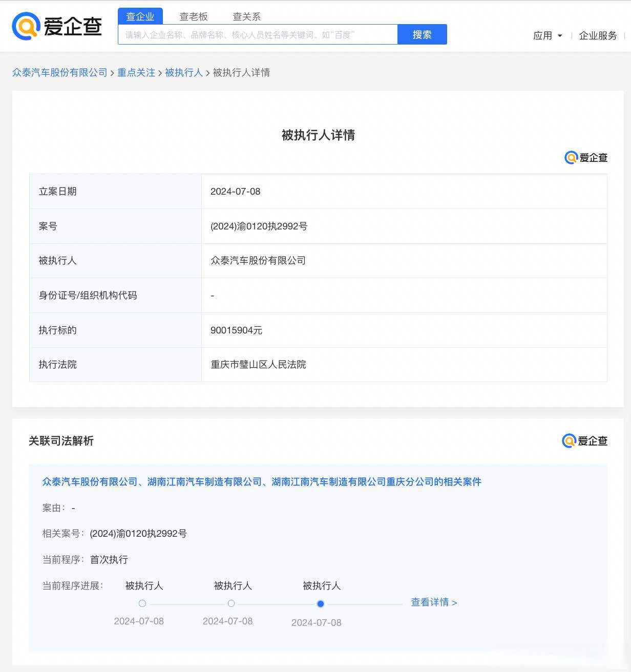Open the 应用 dropdown menu
631x672 pixels.
[x=548, y=35]
